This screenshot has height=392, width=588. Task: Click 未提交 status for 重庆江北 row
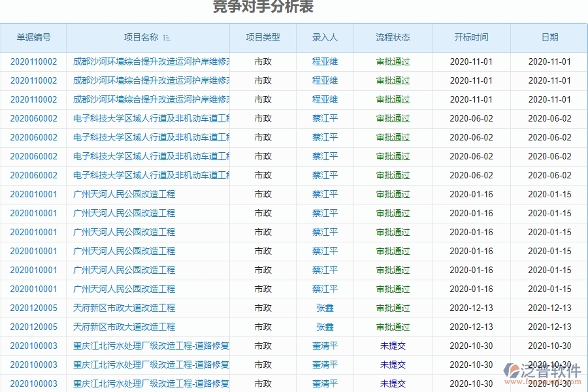tap(392, 346)
